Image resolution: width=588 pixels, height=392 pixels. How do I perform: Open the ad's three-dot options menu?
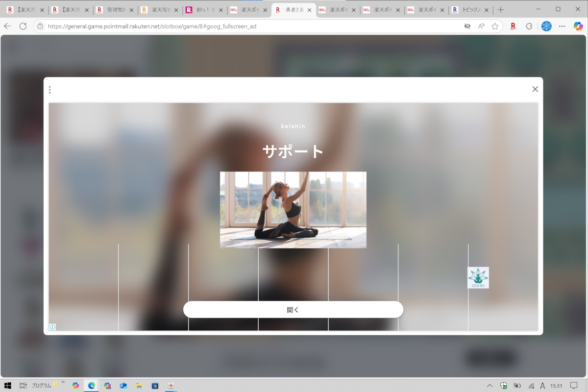(49, 90)
